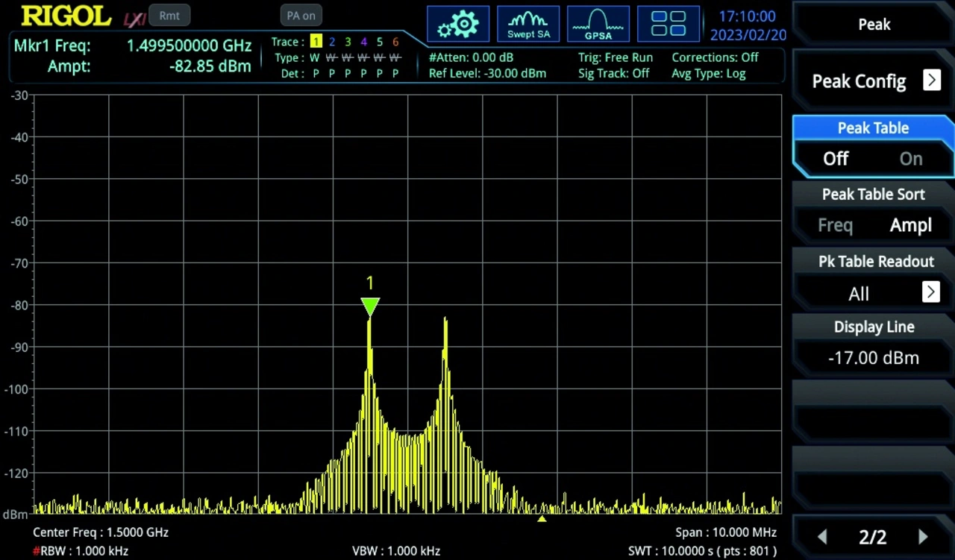Set Peak Table Sort to Ampl
The width and height of the screenshot is (955, 560).
910,225
